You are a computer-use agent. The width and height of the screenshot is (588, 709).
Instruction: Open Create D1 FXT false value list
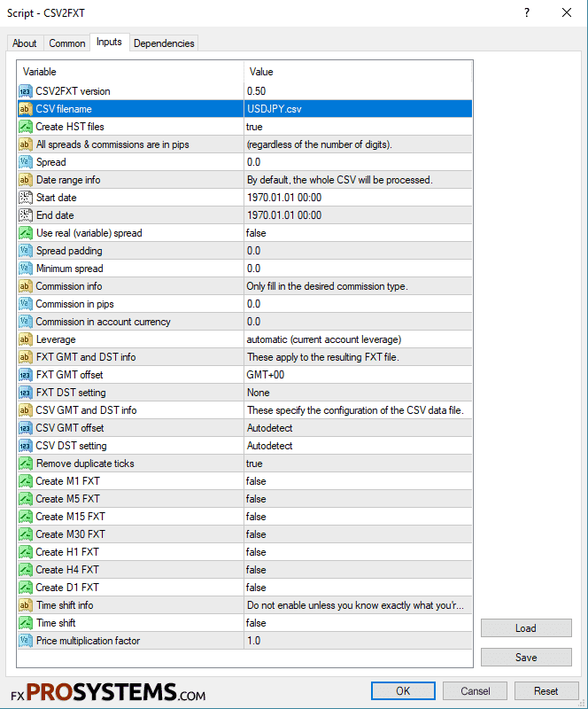[x=358, y=588]
